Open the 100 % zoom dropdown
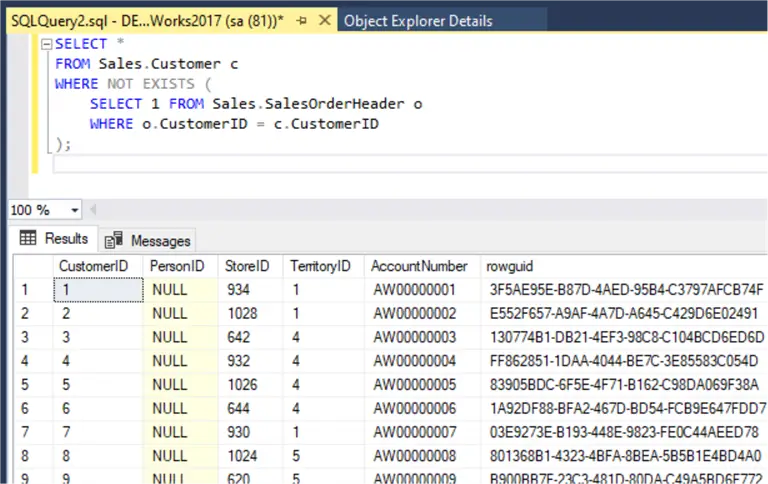768x484 pixels. [x=75, y=211]
